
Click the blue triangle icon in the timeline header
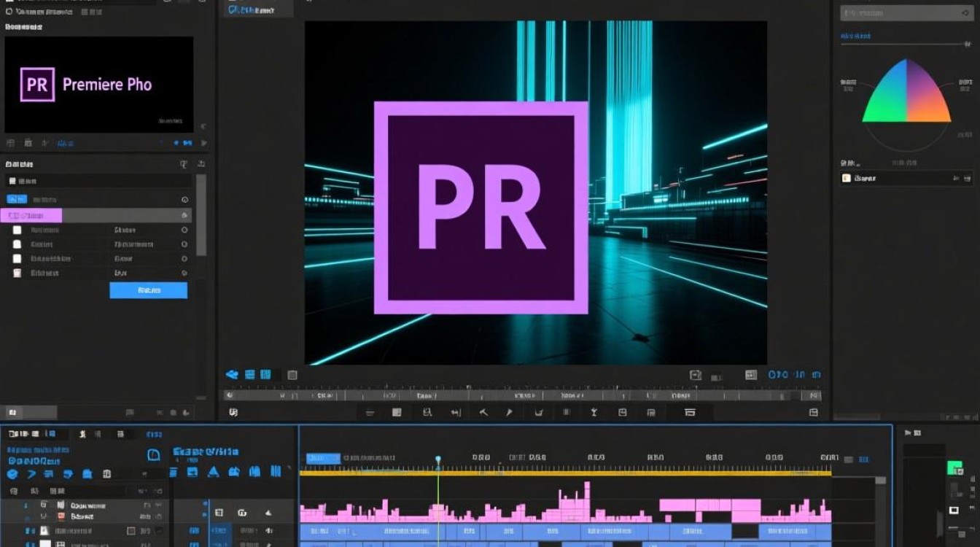[x=213, y=472]
